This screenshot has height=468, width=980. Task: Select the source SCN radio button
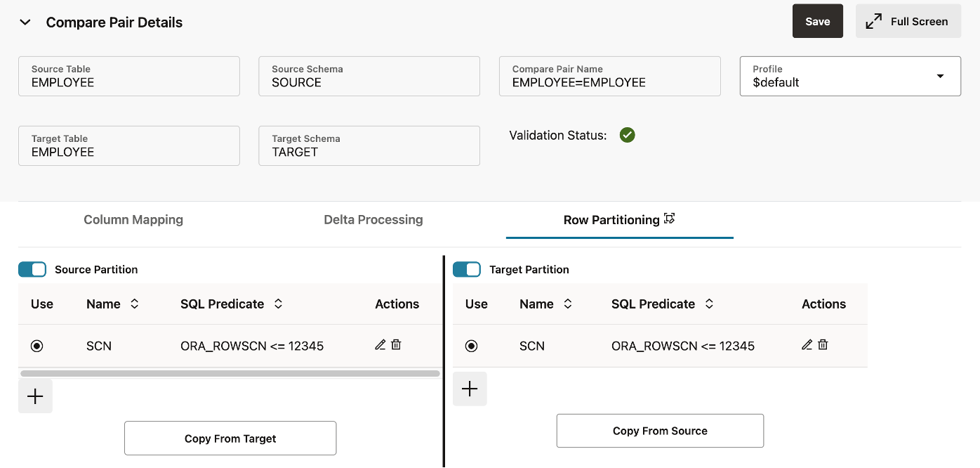point(37,346)
